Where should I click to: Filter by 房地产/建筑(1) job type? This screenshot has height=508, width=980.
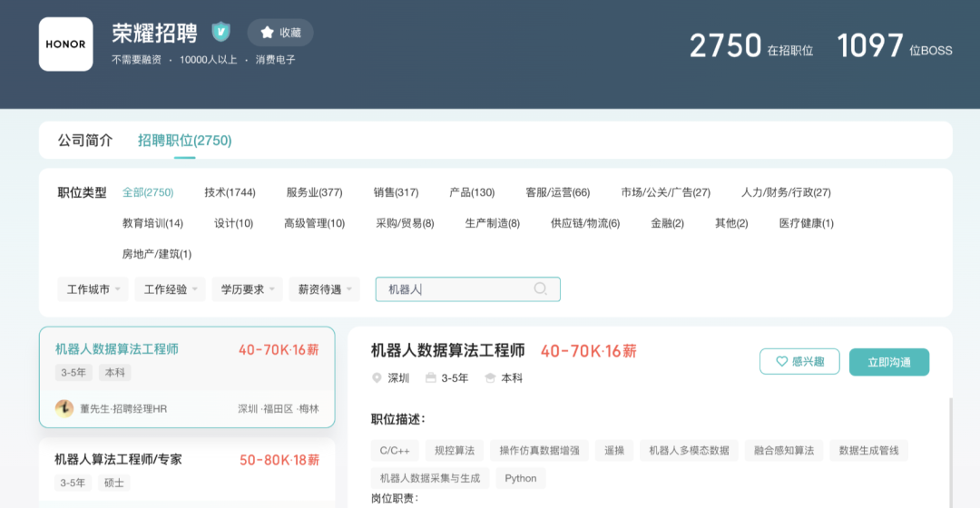(157, 254)
